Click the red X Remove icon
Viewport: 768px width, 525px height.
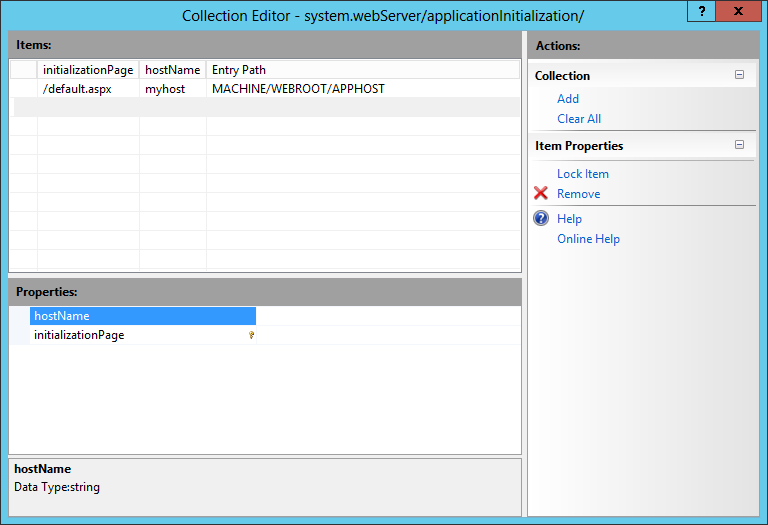coord(541,194)
